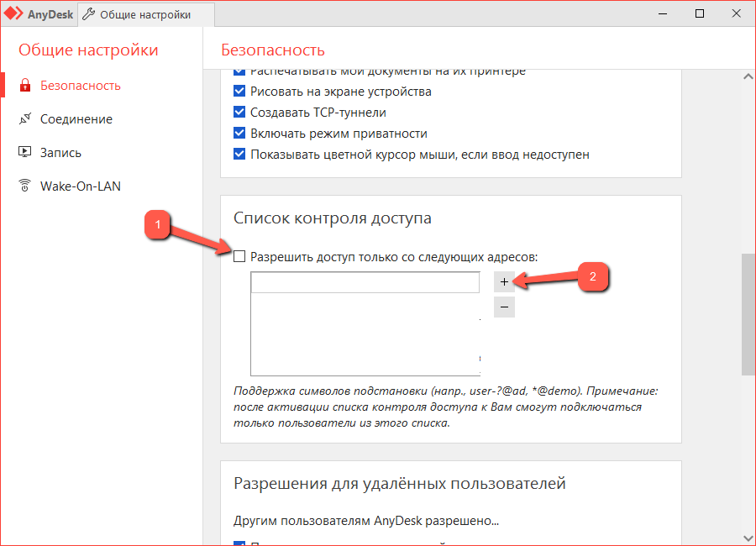Image resolution: width=756 pixels, height=546 pixels.
Task: Toggle Показывать цветной курсор мыши checkbox
Action: coord(239,154)
